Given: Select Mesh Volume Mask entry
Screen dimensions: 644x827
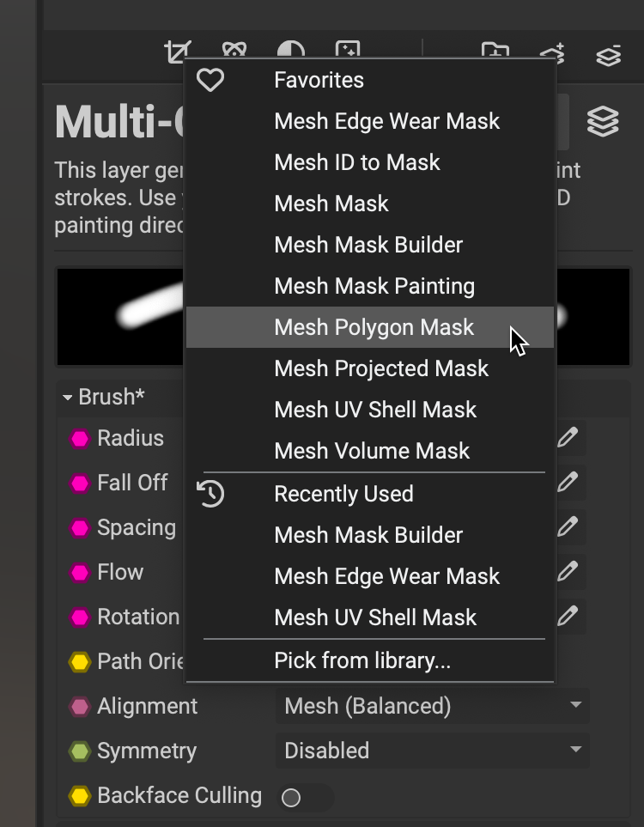Looking at the screenshot, I should pyautogui.click(x=372, y=451).
